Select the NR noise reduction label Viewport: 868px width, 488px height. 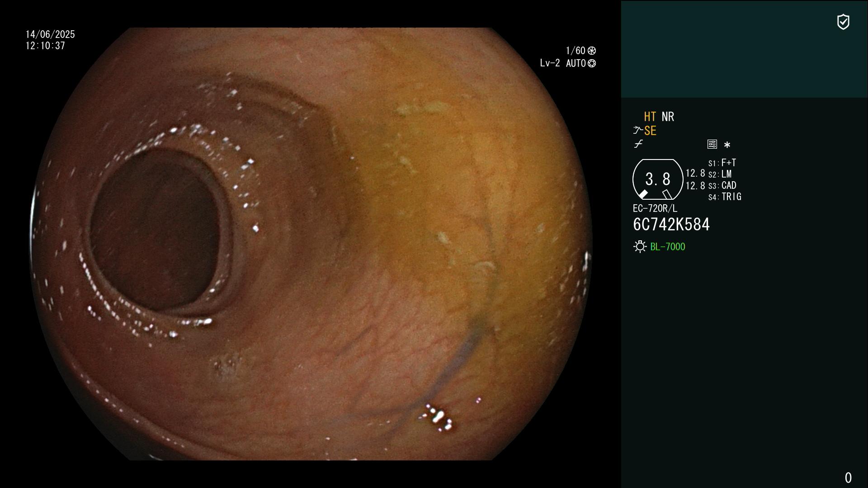(x=668, y=117)
